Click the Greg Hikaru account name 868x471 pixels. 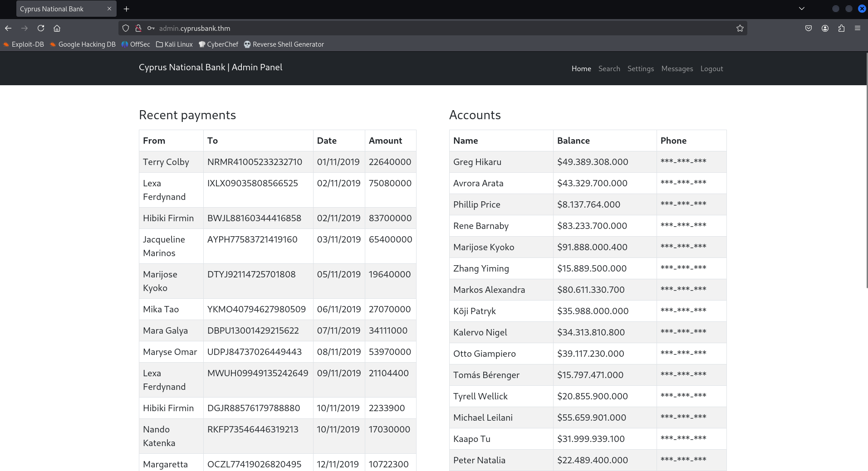click(x=477, y=162)
